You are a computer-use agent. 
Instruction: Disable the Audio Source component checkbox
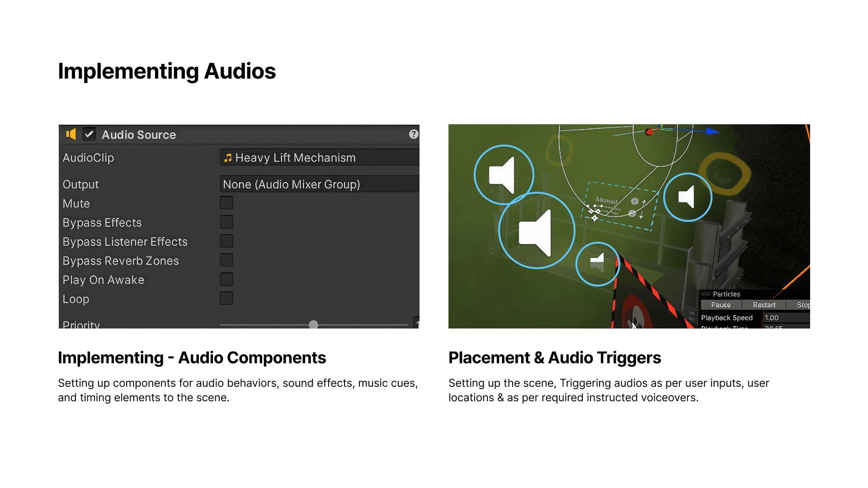[x=89, y=134]
